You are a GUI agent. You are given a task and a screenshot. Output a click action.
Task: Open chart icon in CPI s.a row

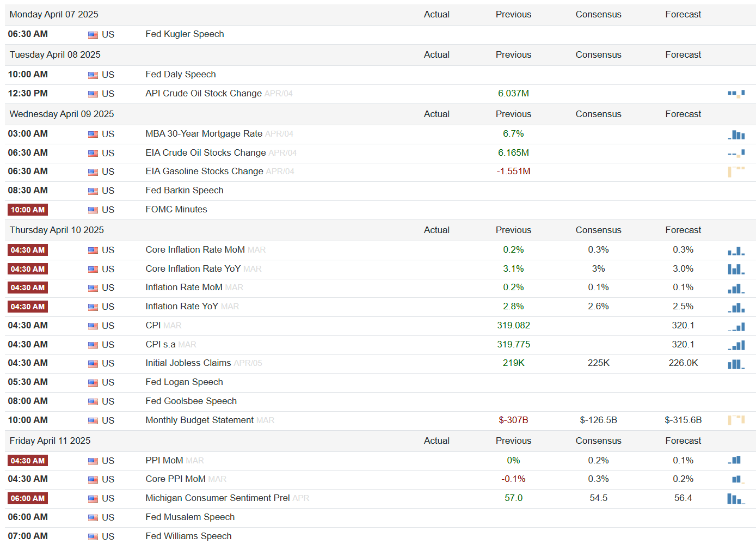coord(736,345)
